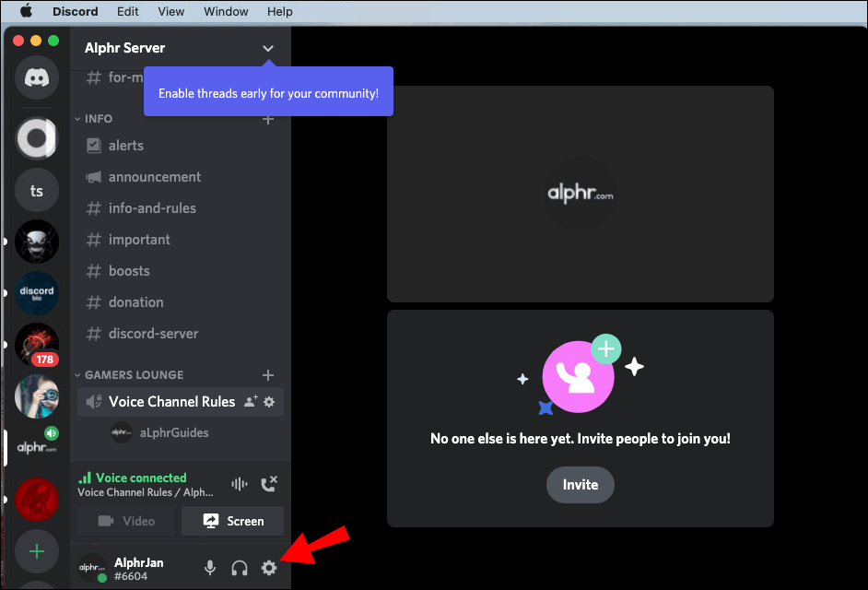Image resolution: width=868 pixels, height=590 pixels.
Task: Open the View menu
Action: [171, 12]
